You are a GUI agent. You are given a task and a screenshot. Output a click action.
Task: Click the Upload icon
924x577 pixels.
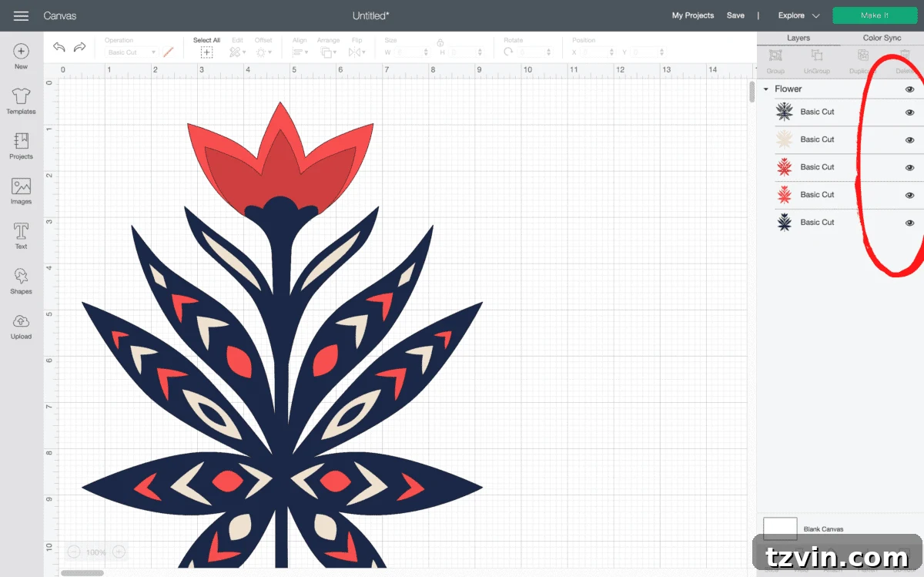[x=21, y=320]
